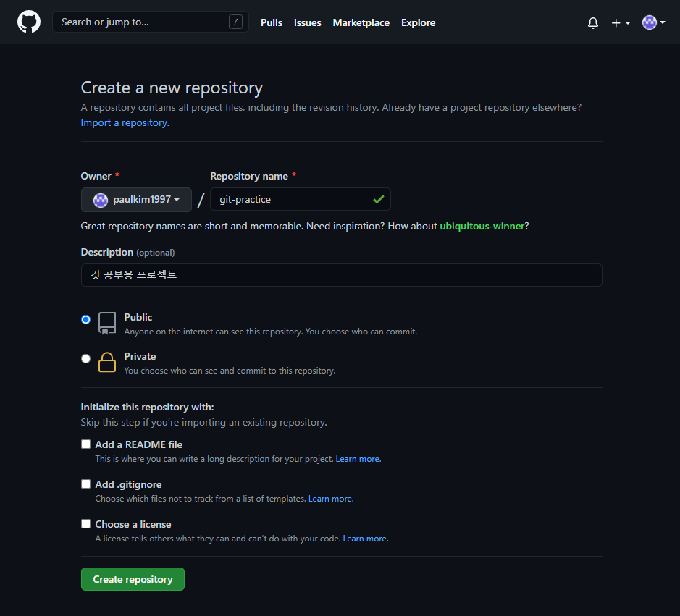The image size is (680, 616).
Task: Click the Add a README file label
Action: click(139, 444)
